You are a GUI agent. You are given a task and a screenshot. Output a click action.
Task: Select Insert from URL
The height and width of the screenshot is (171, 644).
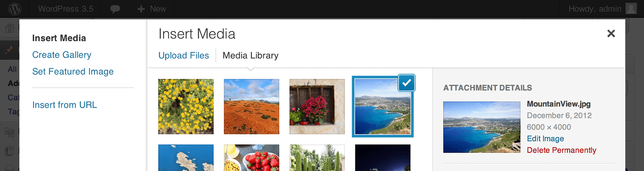[x=64, y=105]
